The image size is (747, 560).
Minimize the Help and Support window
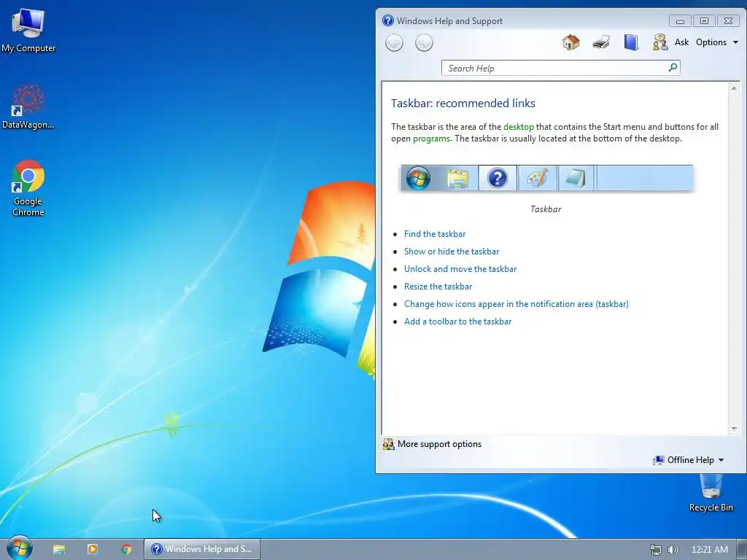(680, 21)
